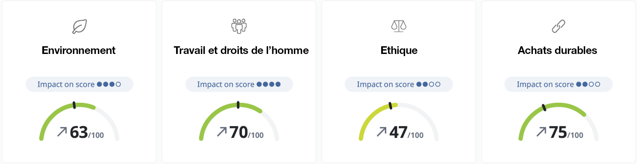The height and width of the screenshot is (164, 644).
Task: Click the 70/100 score value
Action: point(247,132)
